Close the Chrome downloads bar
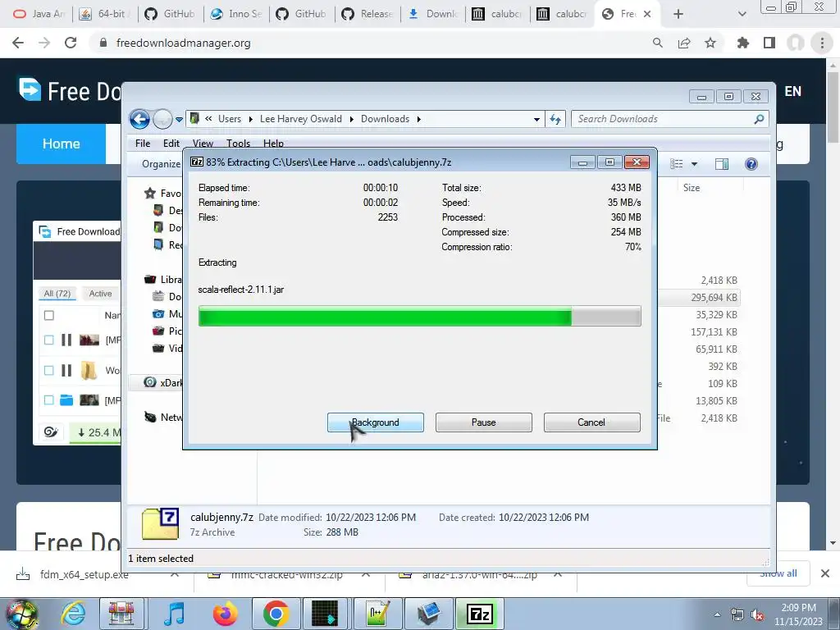Viewport: 840px width, 630px height. tap(825, 573)
